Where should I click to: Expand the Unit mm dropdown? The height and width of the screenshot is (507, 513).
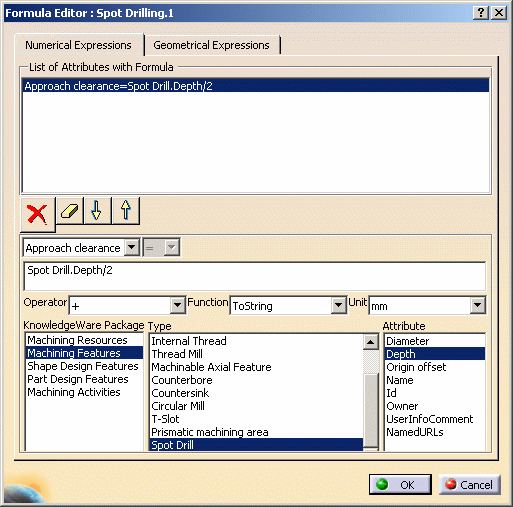click(x=477, y=305)
